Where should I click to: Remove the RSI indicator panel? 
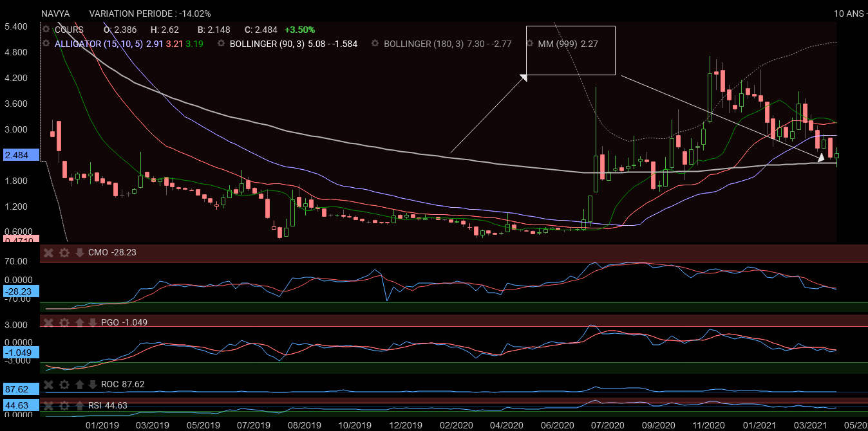point(48,405)
